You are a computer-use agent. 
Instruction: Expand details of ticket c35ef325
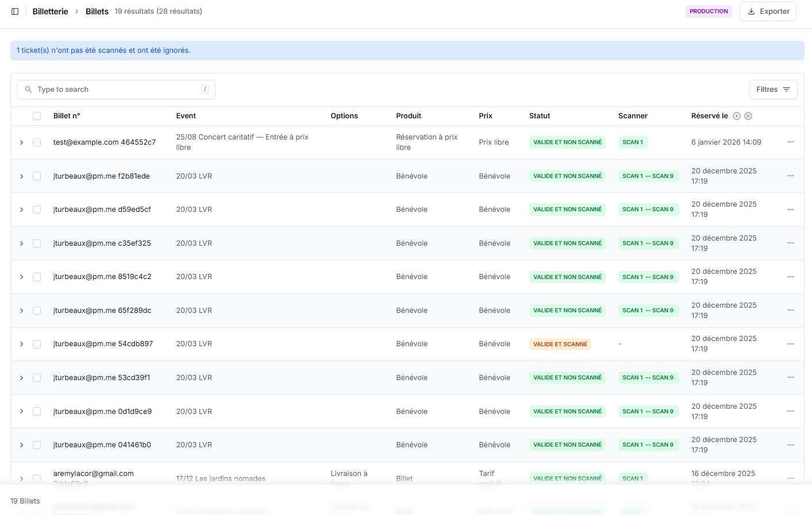[22, 243]
